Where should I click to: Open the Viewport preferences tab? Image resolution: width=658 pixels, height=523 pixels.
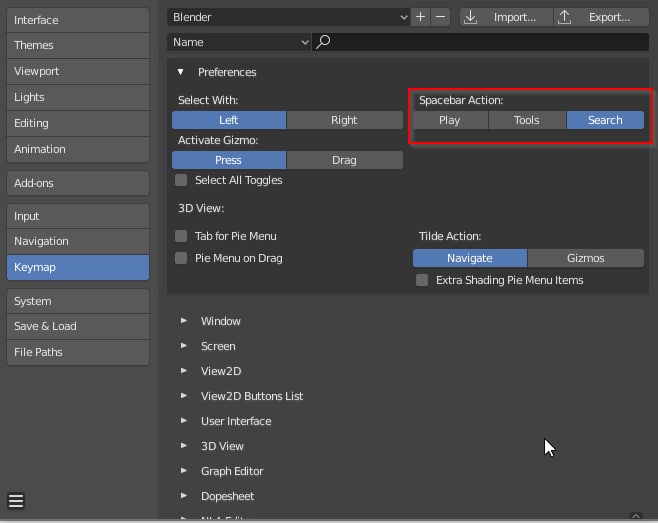[78, 71]
